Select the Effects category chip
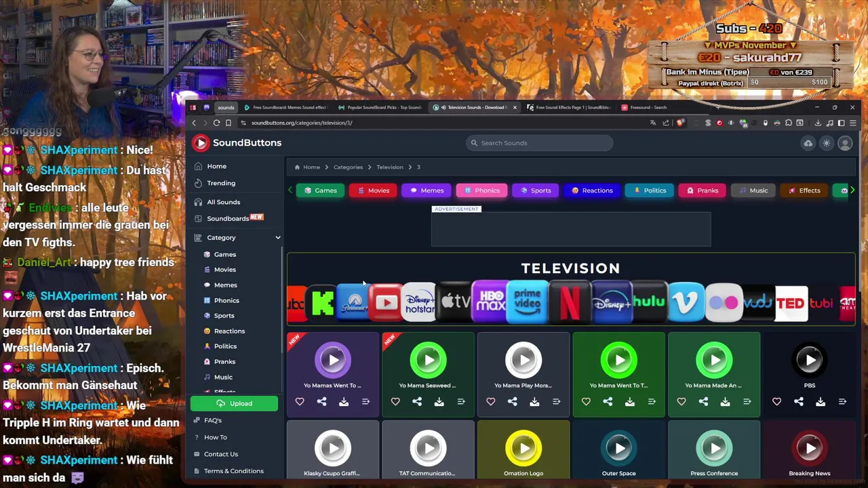The height and width of the screenshot is (488, 868). (804, 190)
